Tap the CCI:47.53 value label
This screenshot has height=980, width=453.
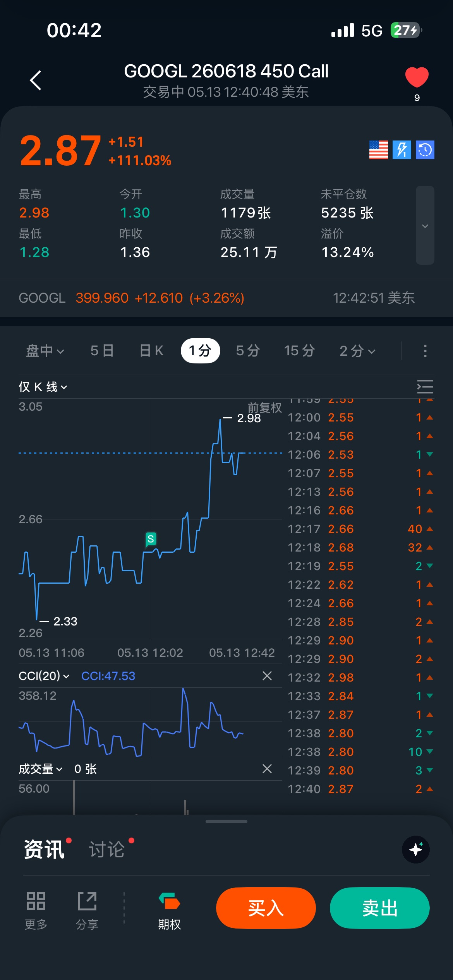108,676
